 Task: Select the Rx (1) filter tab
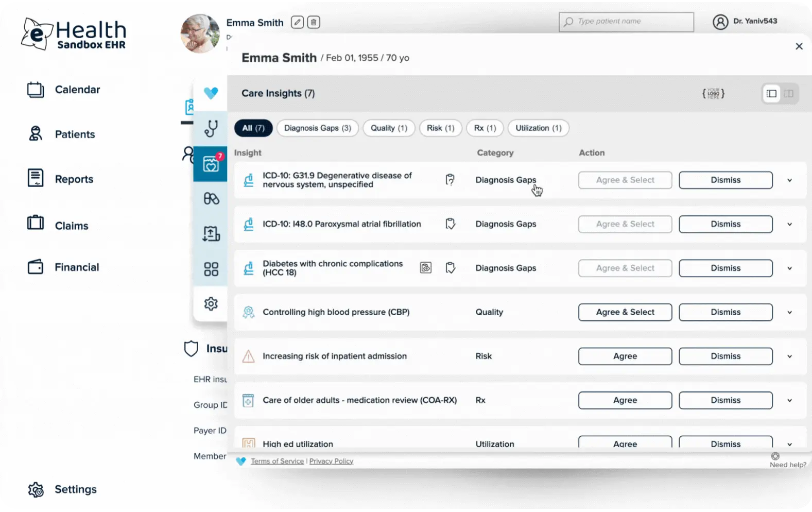tap(485, 128)
